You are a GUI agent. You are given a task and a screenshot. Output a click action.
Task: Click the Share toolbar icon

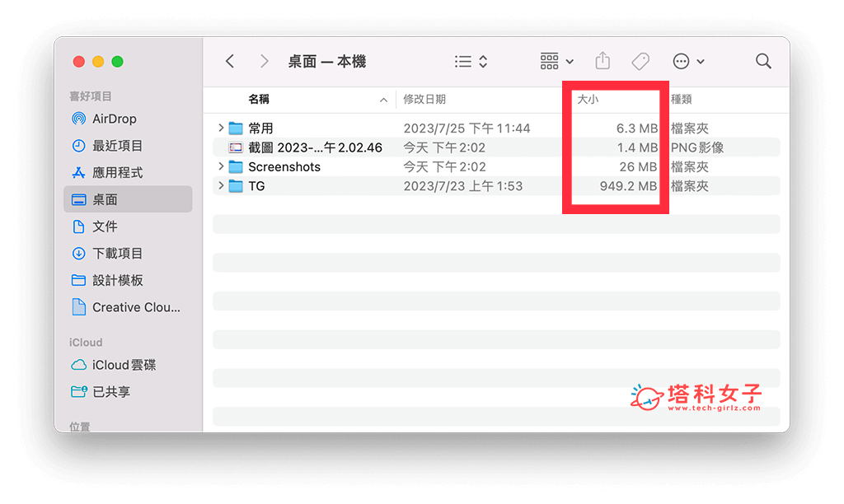coord(603,61)
